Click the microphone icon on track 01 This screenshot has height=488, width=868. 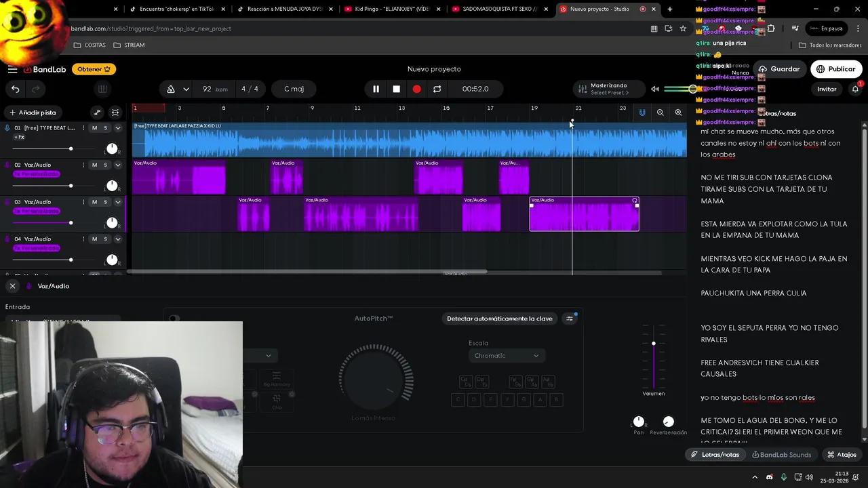click(x=7, y=128)
